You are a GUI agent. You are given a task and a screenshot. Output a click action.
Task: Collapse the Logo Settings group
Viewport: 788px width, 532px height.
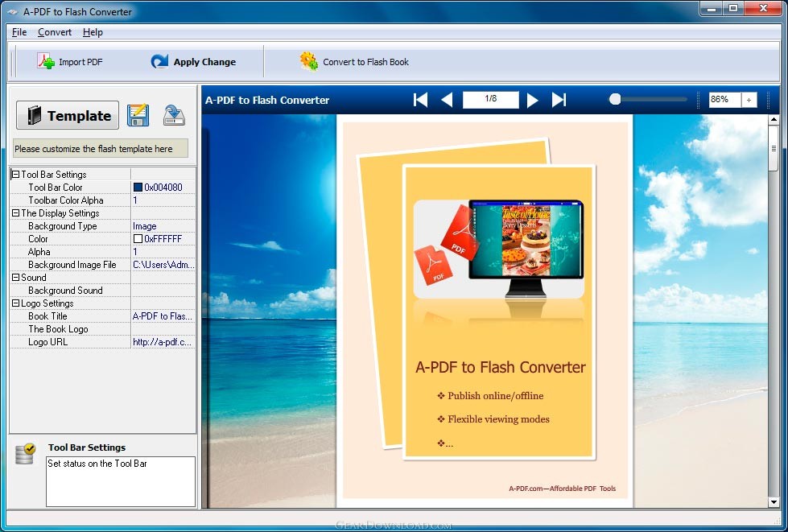(x=15, y=303)
